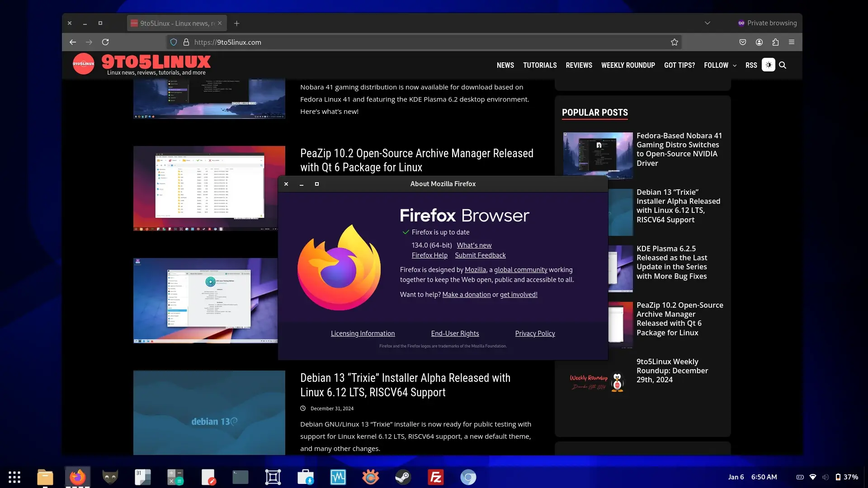
Task: Click Make a donation link
Action: coord(466,295)
